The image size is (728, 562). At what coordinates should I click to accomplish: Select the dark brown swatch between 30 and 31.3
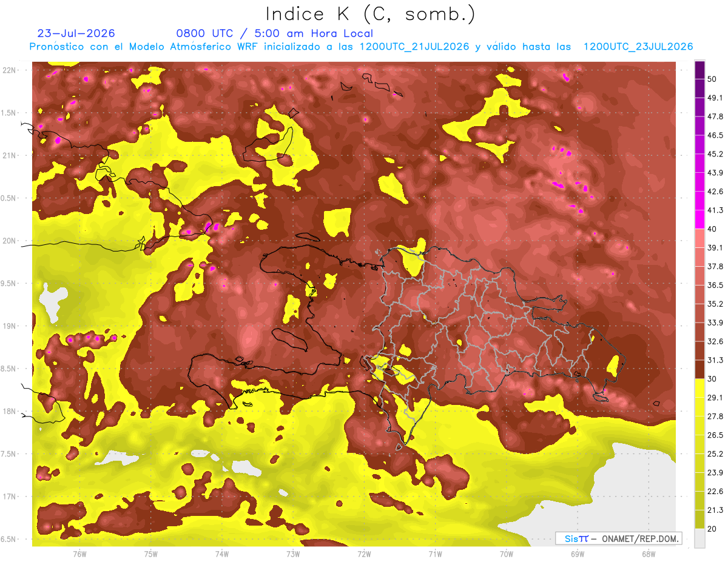(699, 369)
